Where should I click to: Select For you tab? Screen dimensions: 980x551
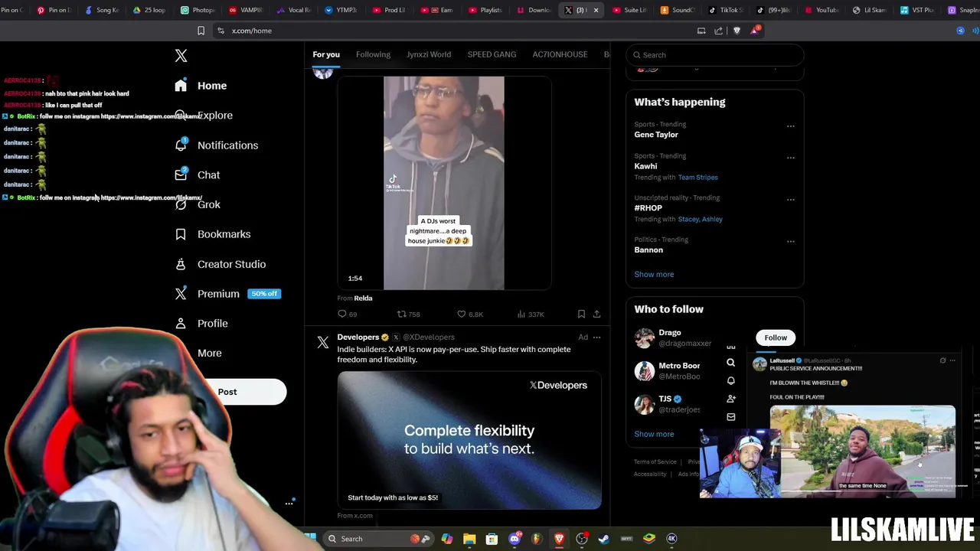pyautogui.click(x=326, y=54)
